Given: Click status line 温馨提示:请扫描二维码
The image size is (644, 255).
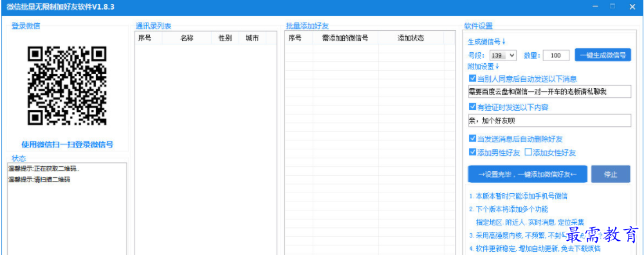Looking at the screenshot, I should (39, 179).
